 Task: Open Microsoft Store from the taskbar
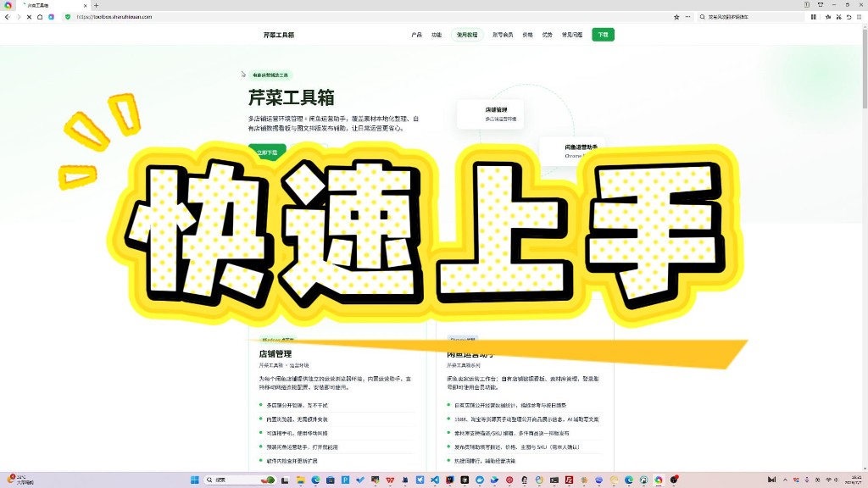pos(331,480)
